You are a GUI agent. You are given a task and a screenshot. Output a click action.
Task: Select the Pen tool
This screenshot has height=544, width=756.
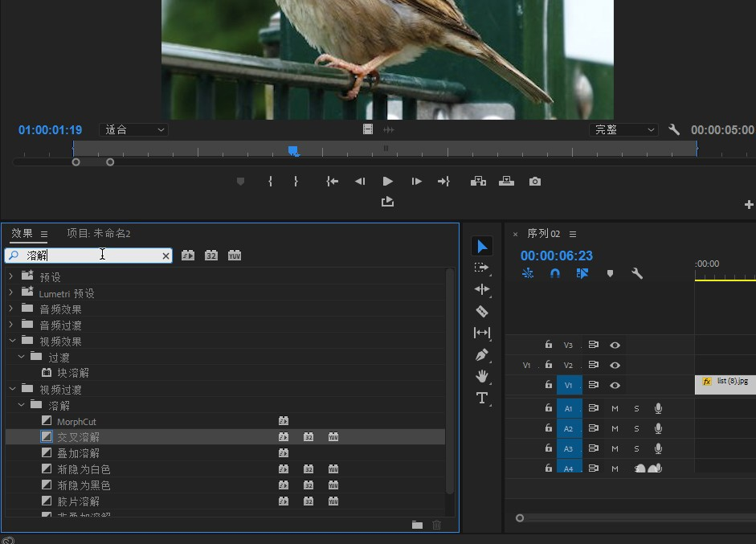tap(482, 355)
